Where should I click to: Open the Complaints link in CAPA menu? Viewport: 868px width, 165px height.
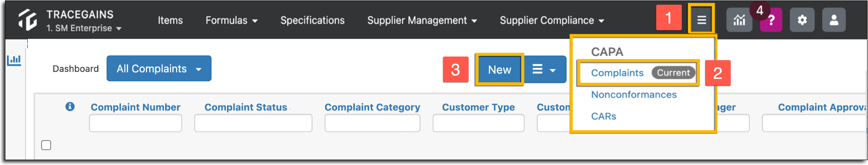coord(617,73)
